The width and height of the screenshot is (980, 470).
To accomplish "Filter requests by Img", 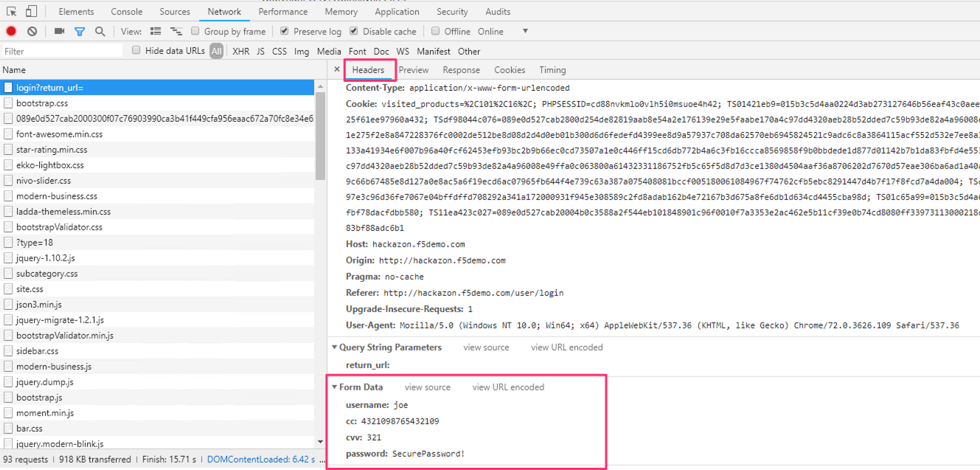I will pyautogui.click(x=302, y=51).
